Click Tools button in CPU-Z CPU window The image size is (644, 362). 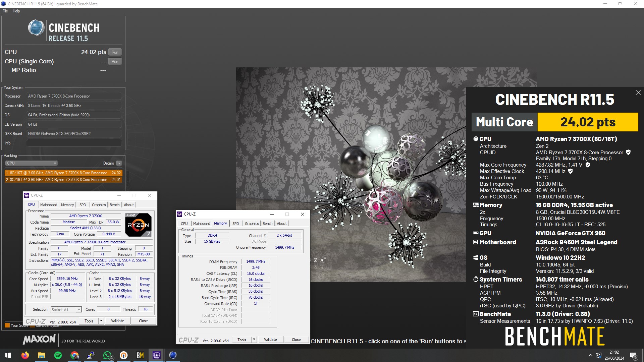click(89, 321)
